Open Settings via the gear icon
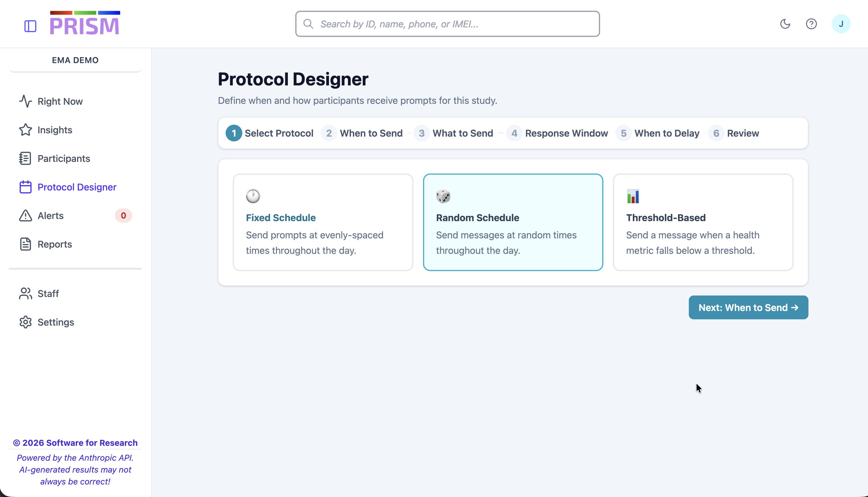The image size is (868, 497). (55, 322)
